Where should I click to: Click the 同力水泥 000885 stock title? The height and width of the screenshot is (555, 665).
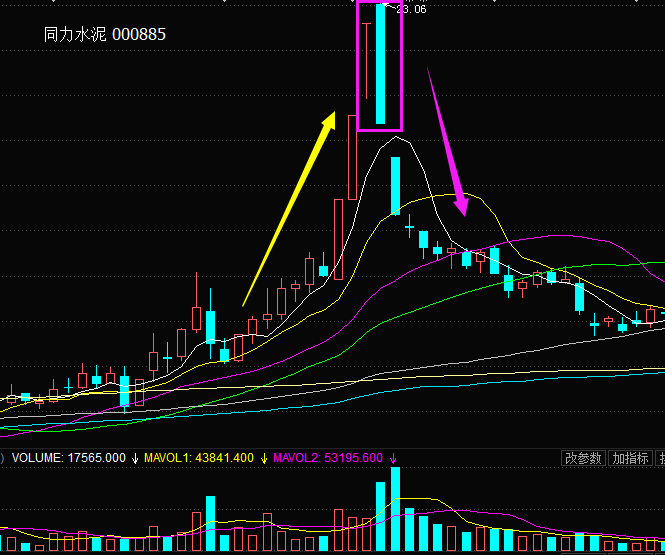pos(105,34)
